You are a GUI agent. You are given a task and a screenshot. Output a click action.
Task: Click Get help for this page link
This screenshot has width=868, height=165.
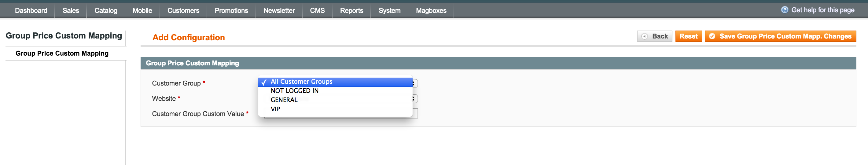point(822,10)
